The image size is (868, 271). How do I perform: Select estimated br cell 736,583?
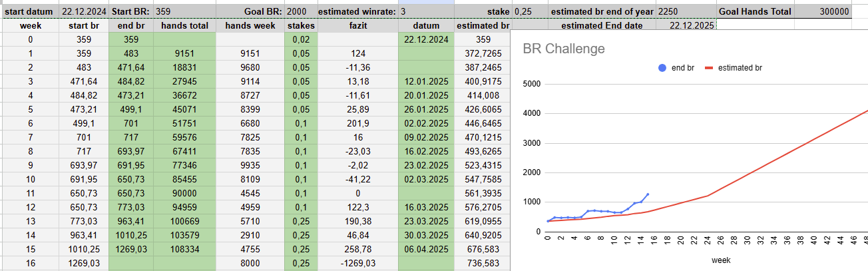point(483,263)
